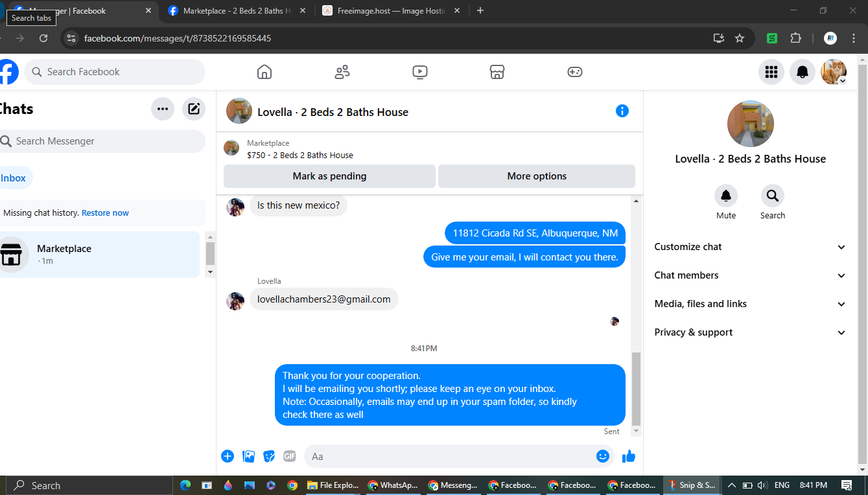The width and height of the screenshot is (868, 495).
Task: Click the Restore now link
Action: coord(105,213)
